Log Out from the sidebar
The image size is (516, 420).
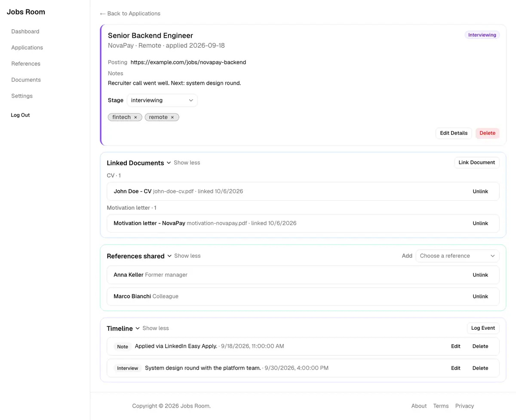coord(20,115)
